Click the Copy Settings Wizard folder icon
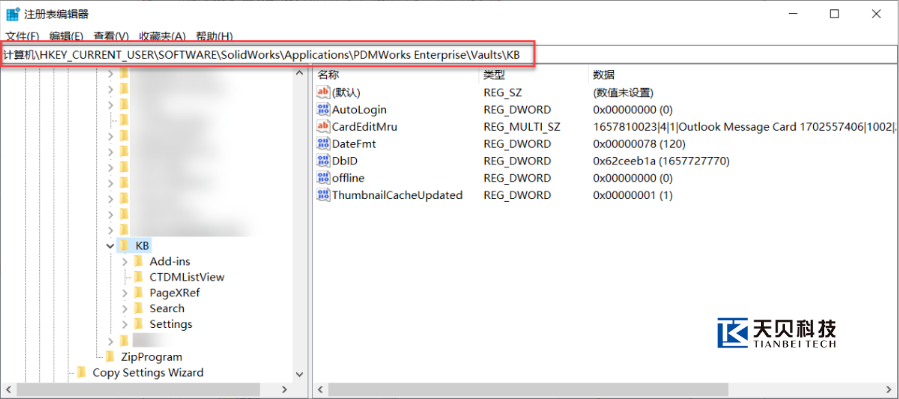The width and height of the screenshot is (899, 399). point(81,373)
